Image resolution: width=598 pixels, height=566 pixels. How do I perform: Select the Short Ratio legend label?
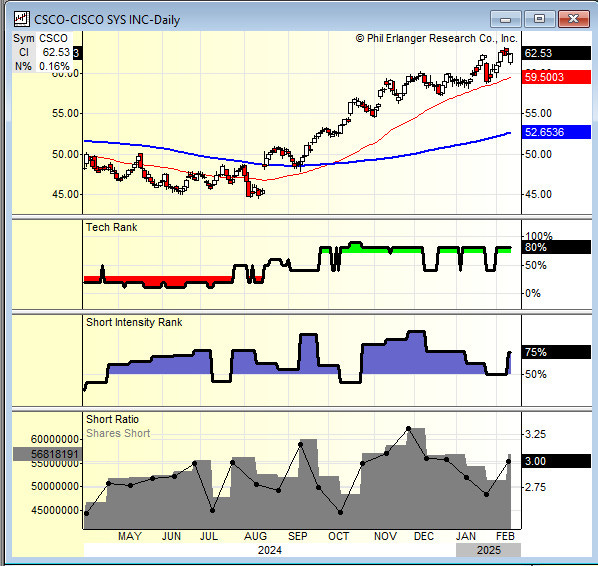[113, 419]
